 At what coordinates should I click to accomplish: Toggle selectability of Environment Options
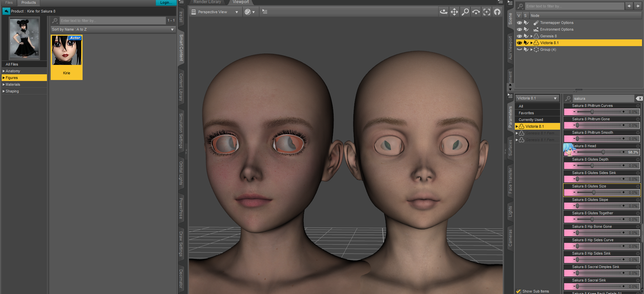point(526,29)
